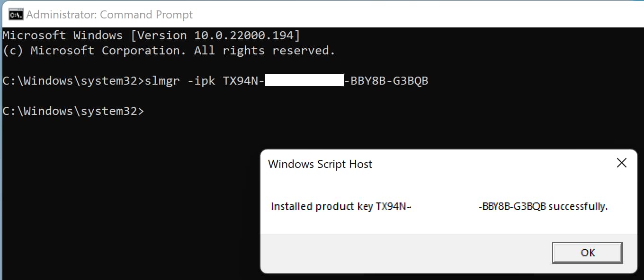Click "TX94N" segment in the typed command
644x280 pixels.
tap(240, 81)
